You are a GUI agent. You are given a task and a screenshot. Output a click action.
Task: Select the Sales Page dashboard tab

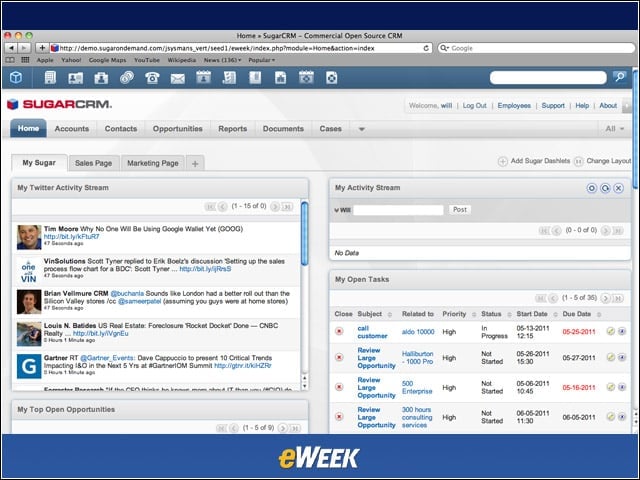pos(93,163)
